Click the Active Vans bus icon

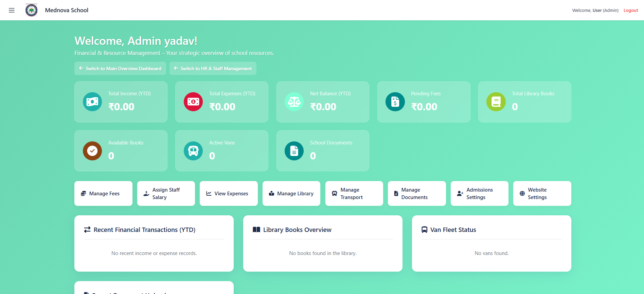pos(193,151)
